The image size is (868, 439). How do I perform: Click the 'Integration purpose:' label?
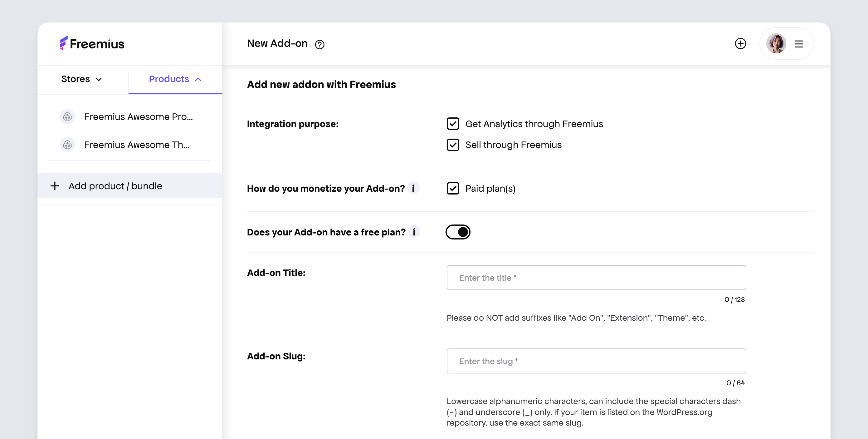tap(292, 124)
